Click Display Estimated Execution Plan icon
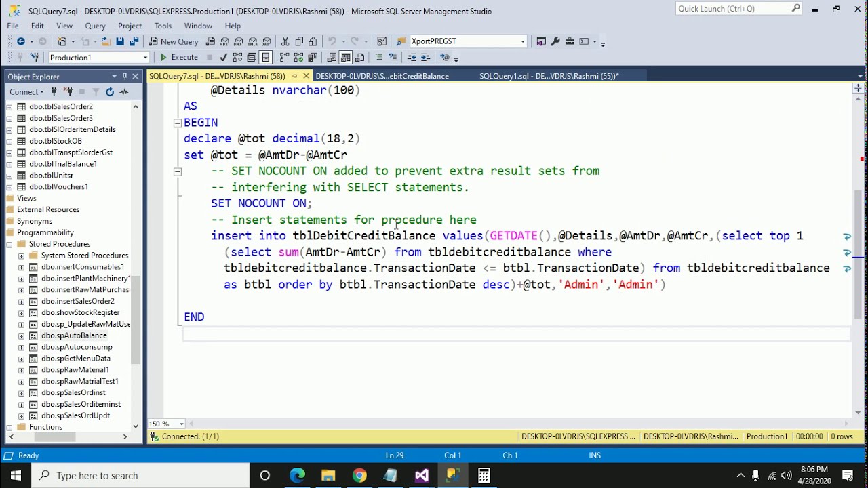Screen dimensions: 868x488 [237, 58]
